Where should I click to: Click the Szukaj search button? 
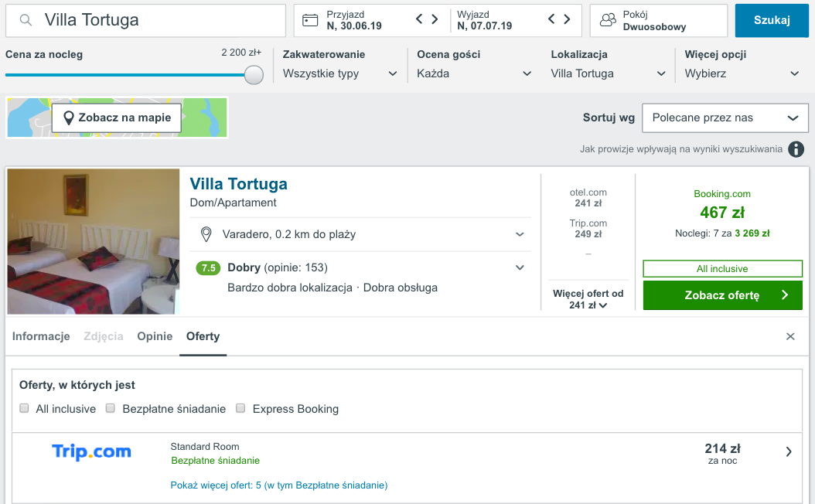tap(772, 20)
